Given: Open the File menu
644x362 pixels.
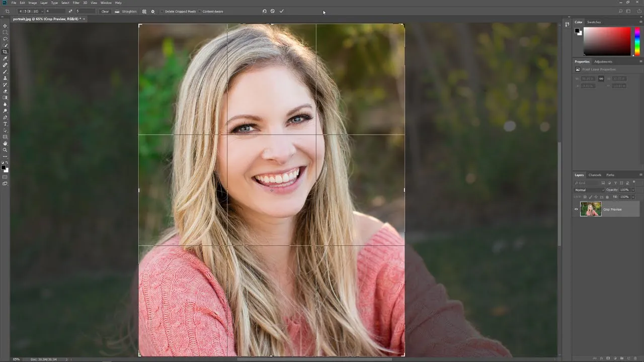Looking at the screenshot, I should 14,3.
